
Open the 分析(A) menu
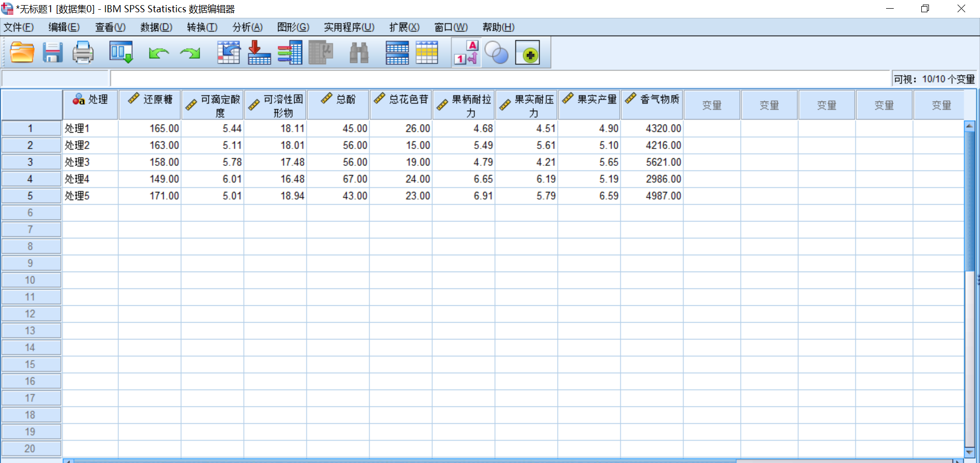(248, 27)
